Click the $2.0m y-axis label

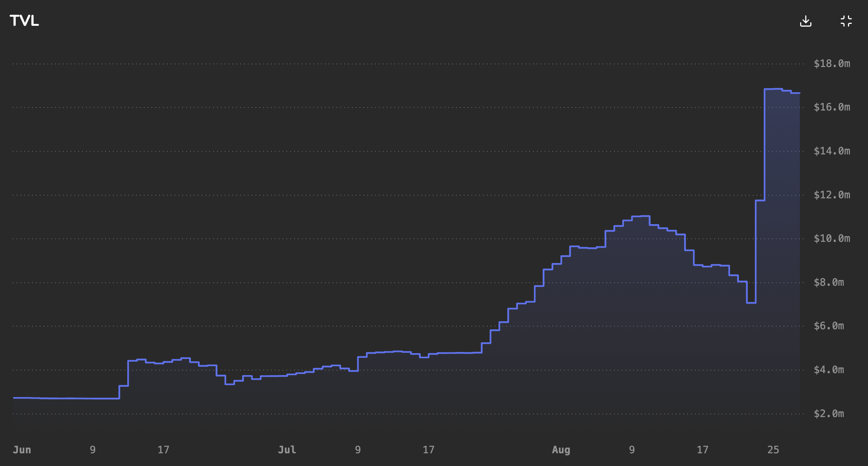829,414
